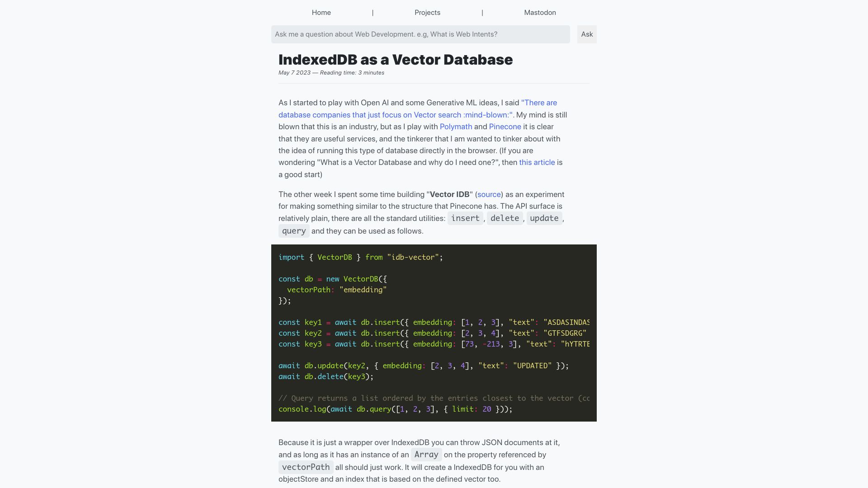Open the Vector IDB source link
868x488 pixels.
(x=489, y=195)
